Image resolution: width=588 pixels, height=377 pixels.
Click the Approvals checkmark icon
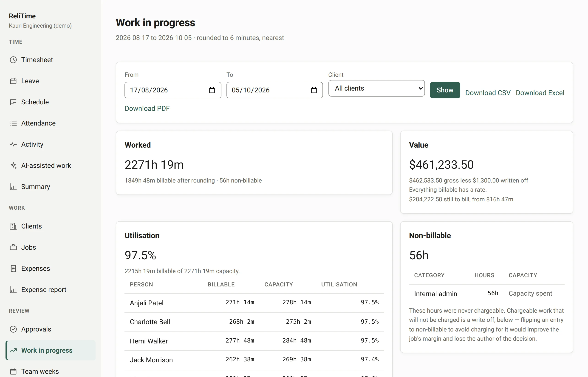[x=13, y=329]
